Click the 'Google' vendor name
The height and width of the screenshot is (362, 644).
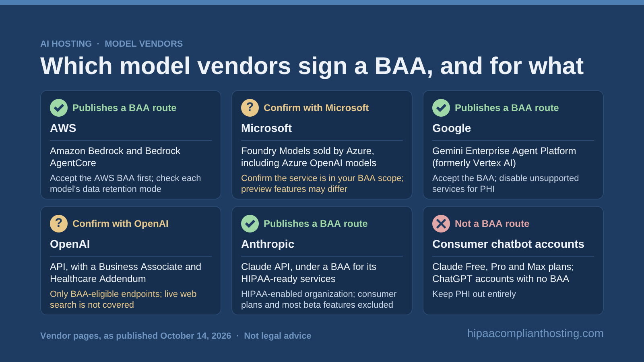[452, 128]
